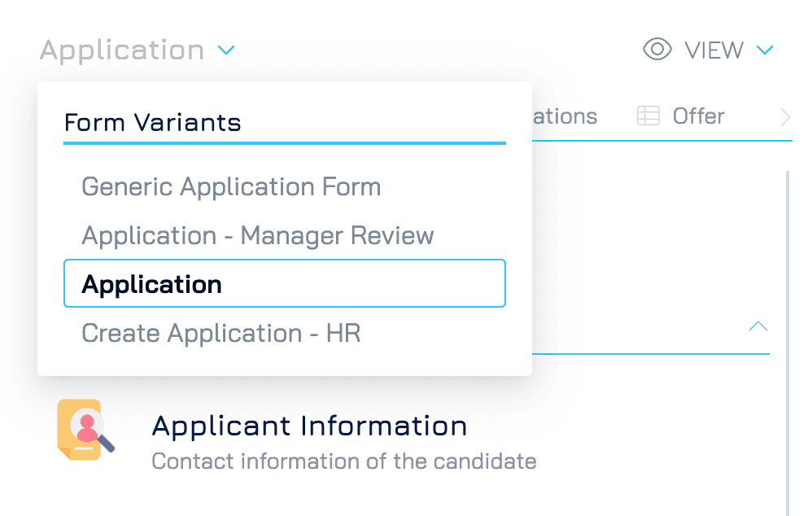Click 'Contact information of the candidate' subtitle

[x=344, y=461]
